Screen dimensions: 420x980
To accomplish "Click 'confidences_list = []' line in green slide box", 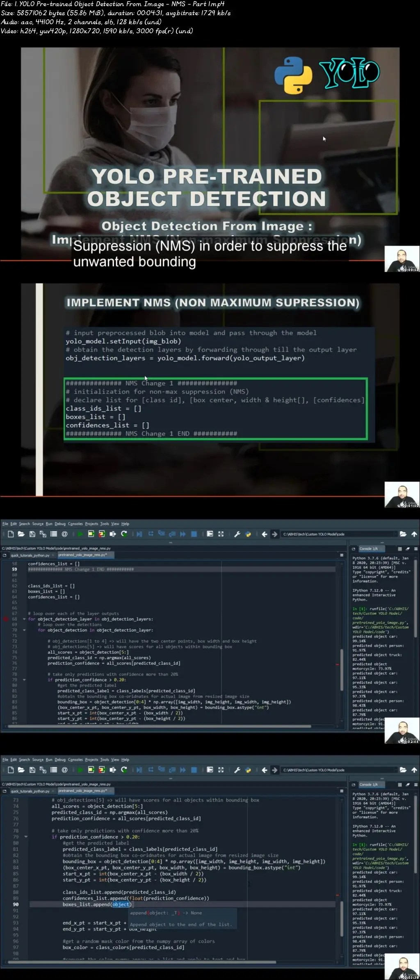I will pos(107,425).
